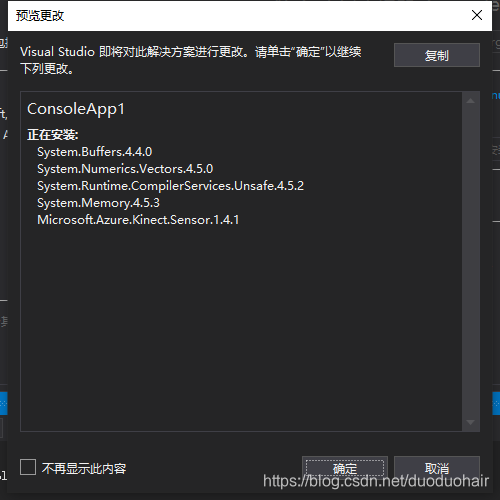
Task: Click the 正在安装 label
Action: tap(53, 135)
